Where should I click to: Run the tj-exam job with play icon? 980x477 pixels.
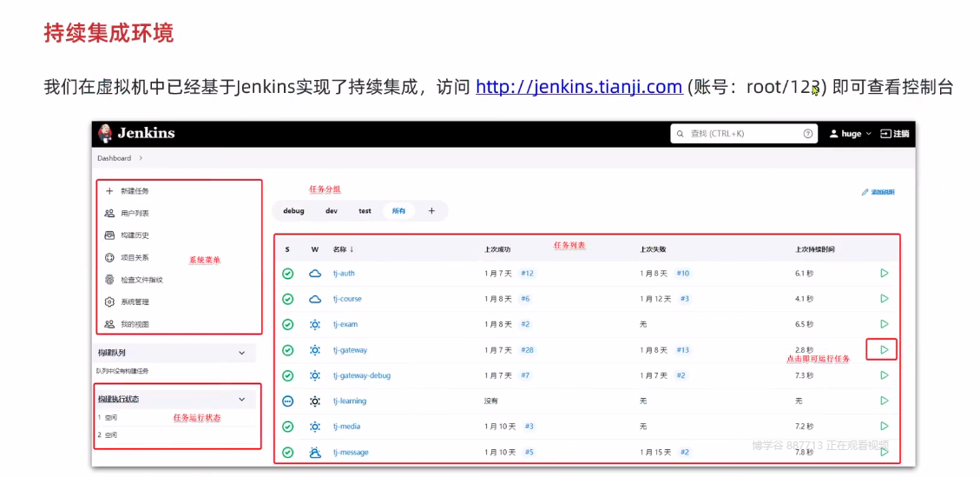[x=885, y=323]
